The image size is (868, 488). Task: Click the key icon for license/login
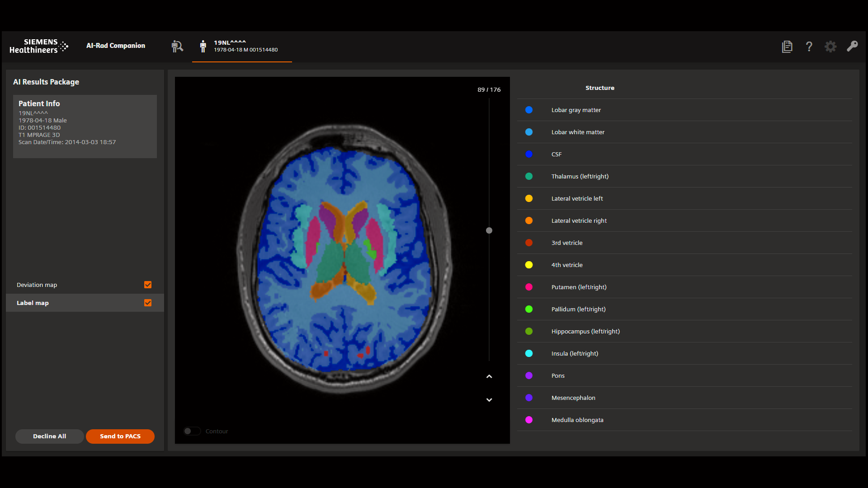pyautogui.click(x=852, y=47)
